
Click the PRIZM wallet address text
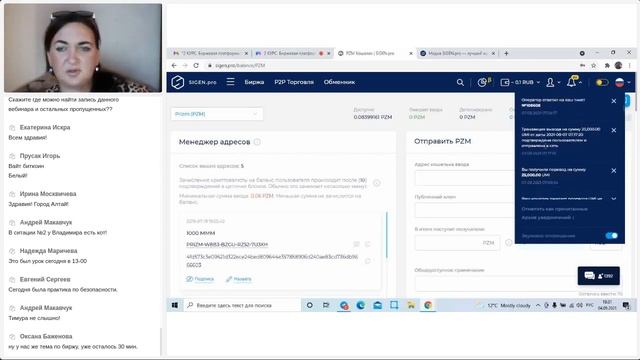tap(227, 244)
